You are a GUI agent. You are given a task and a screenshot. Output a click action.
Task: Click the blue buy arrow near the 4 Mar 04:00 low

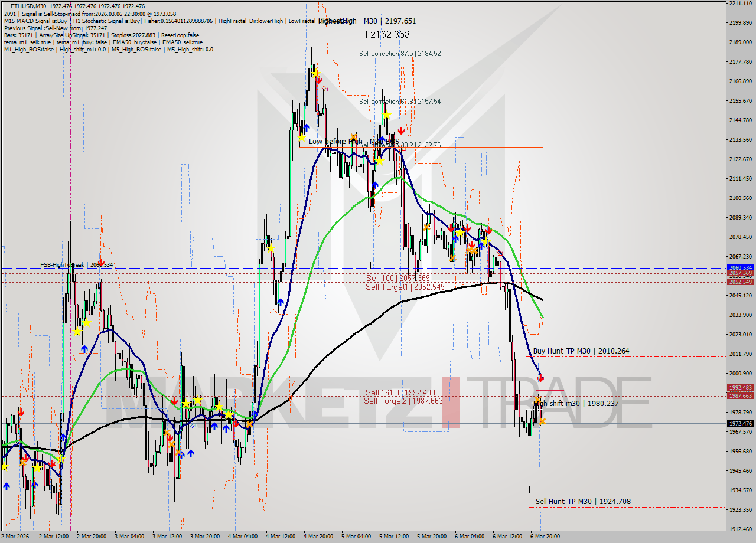point(255,414)
